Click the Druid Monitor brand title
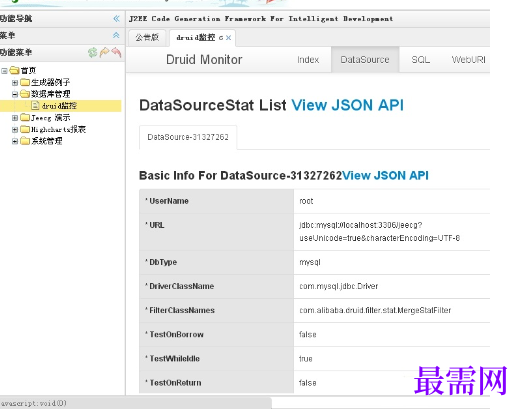The height and width of the screenshot is (412, 526). tap(204, 60)
